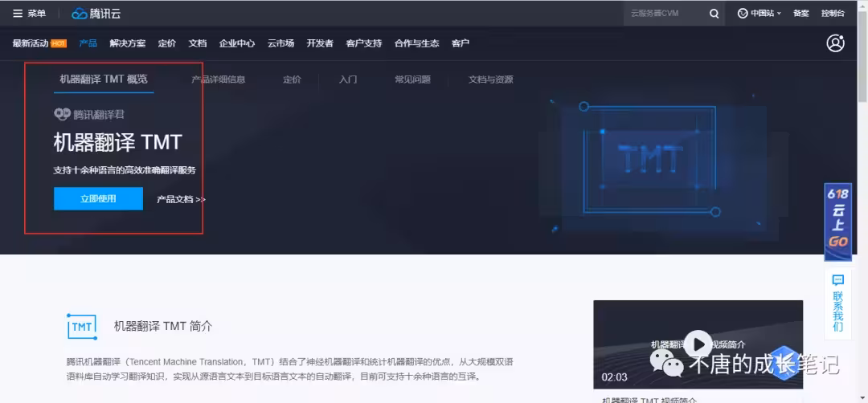
Task: Switch to the 常见问题 tab
Action: point(412,79)
